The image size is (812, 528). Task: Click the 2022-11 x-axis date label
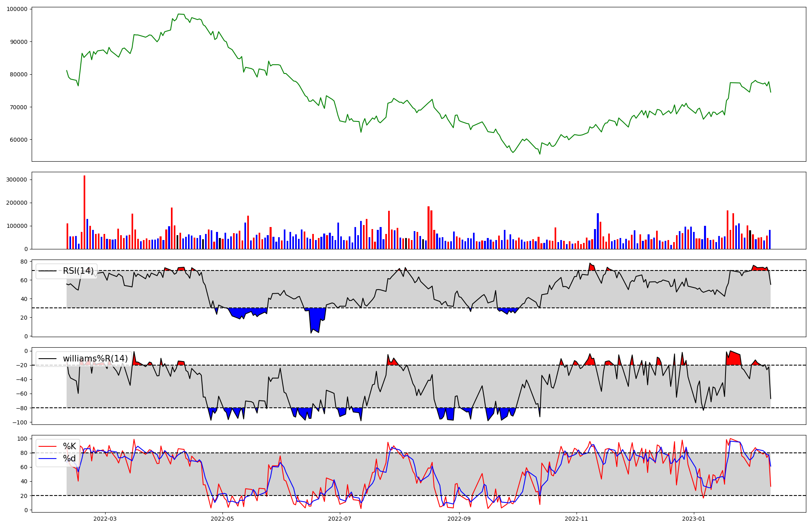(577, 519)
